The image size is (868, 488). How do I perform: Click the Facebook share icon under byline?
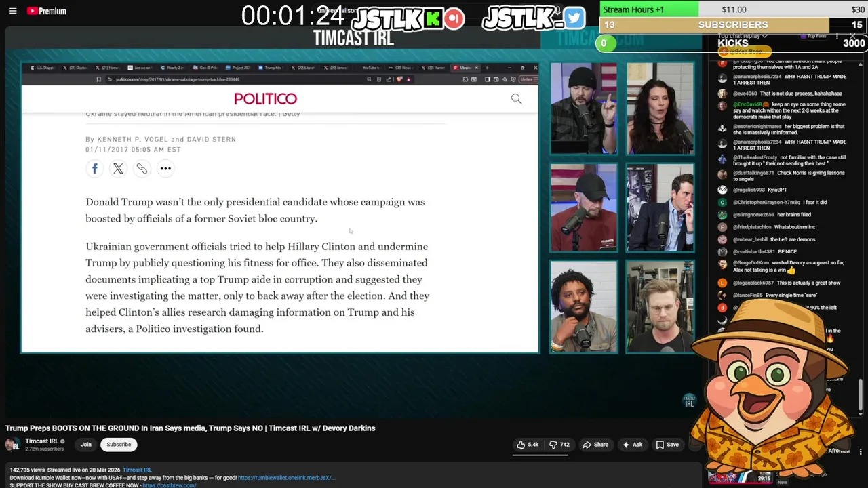[95, 168]
